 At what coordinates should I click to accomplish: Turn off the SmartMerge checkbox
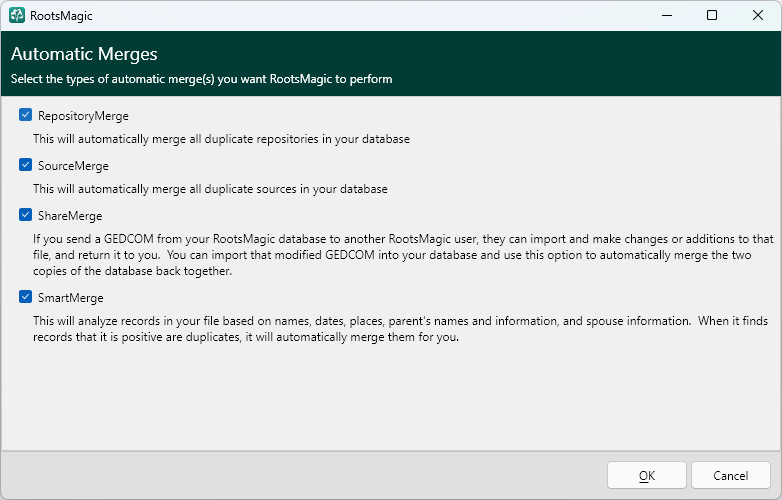pyautogui.click(x=25, y=297)
